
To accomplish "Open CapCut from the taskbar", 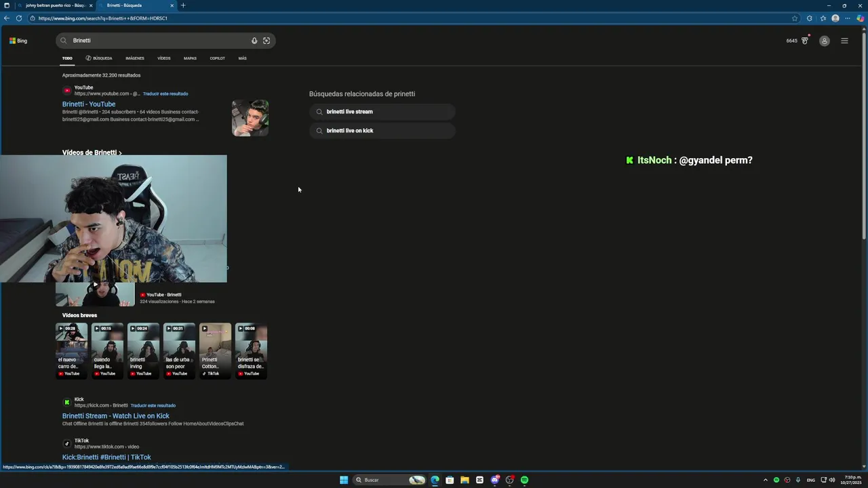I will click(479, 480).
